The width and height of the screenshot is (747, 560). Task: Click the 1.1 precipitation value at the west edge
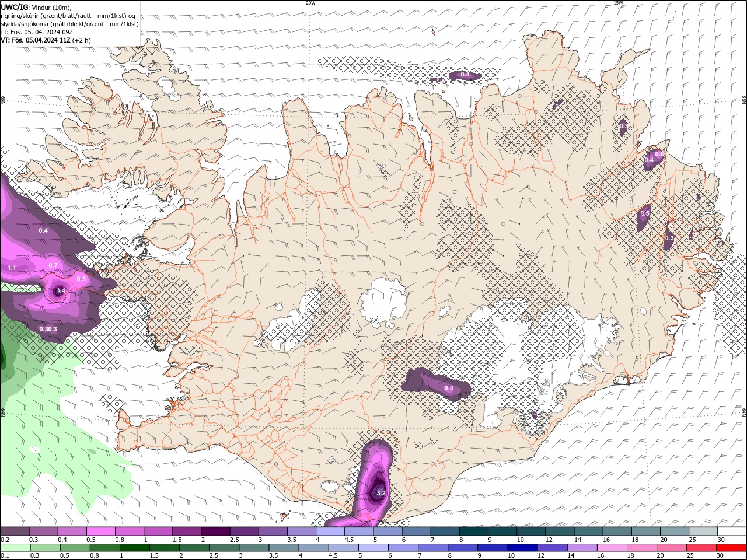[12, 268]
